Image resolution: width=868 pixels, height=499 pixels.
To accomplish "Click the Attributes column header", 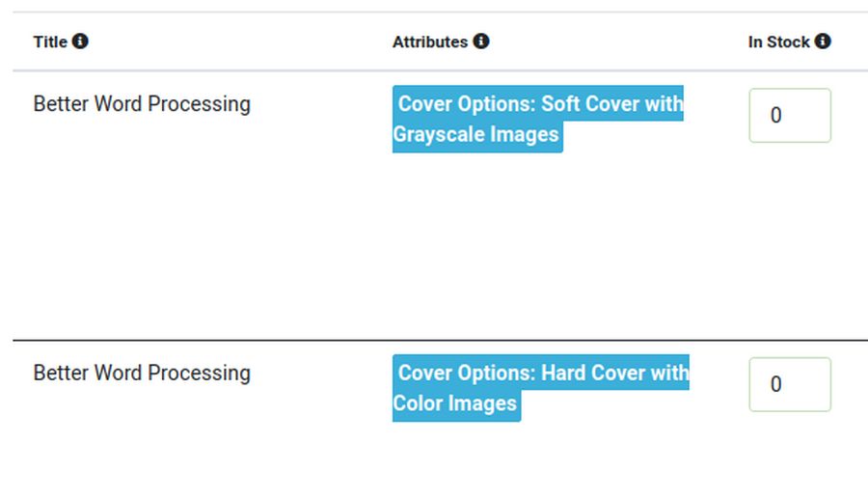I will pos(429,42).
